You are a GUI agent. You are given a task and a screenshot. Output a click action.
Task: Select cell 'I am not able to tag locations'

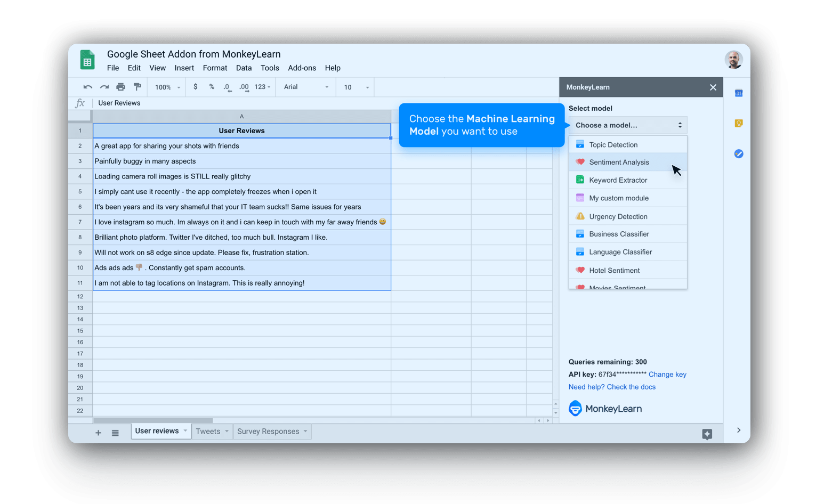pyautogui.click(x=242, y=283)
